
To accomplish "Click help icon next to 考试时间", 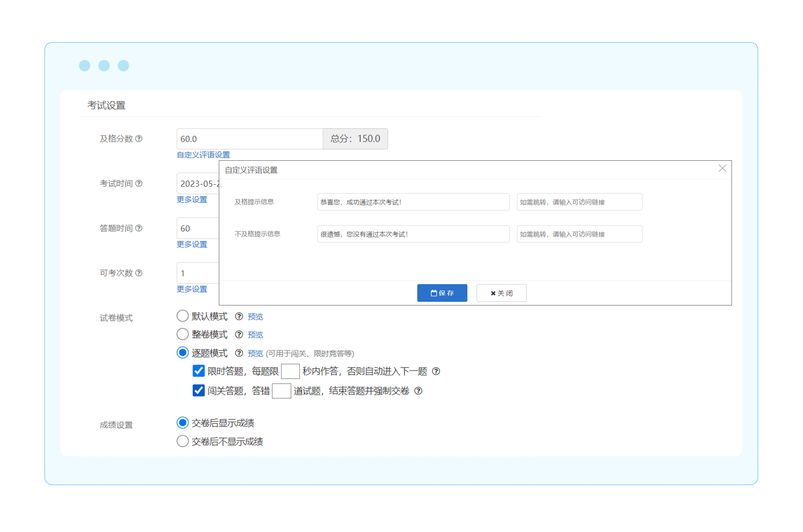I will [x=139, y=183].
